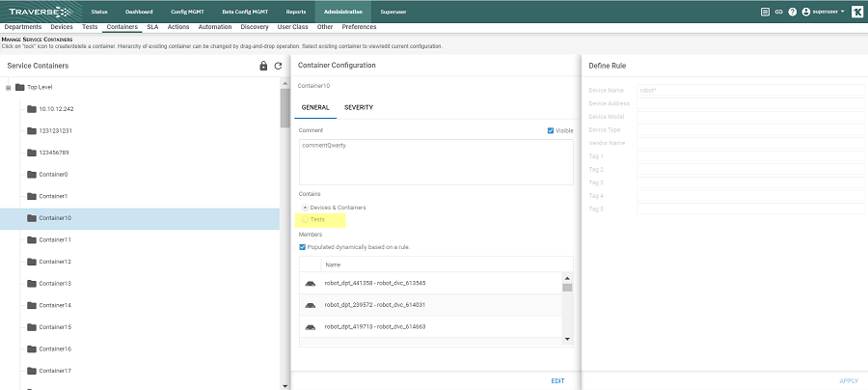This screenshot has width=868, height=390.
Task: Open the Dashboard menu
Action: 139,12
